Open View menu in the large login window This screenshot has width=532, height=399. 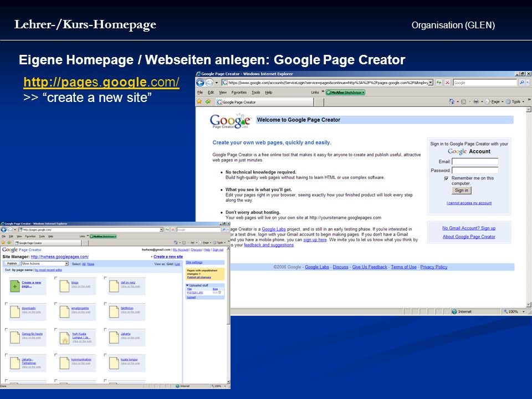[223, 93]
